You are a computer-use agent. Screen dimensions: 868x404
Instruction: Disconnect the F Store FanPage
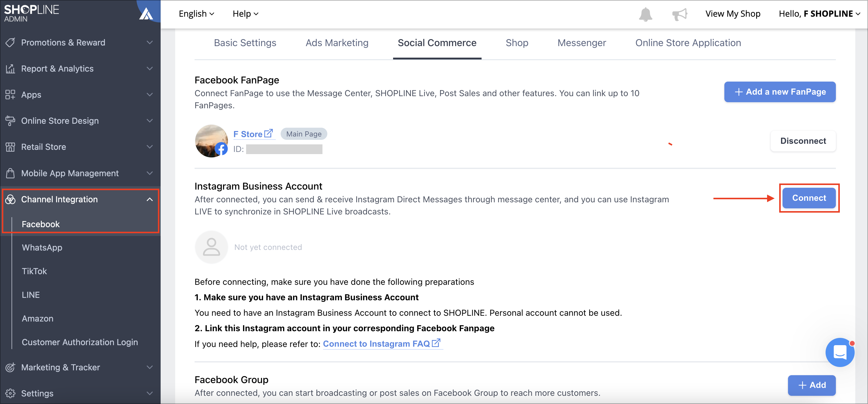[803, 141]
